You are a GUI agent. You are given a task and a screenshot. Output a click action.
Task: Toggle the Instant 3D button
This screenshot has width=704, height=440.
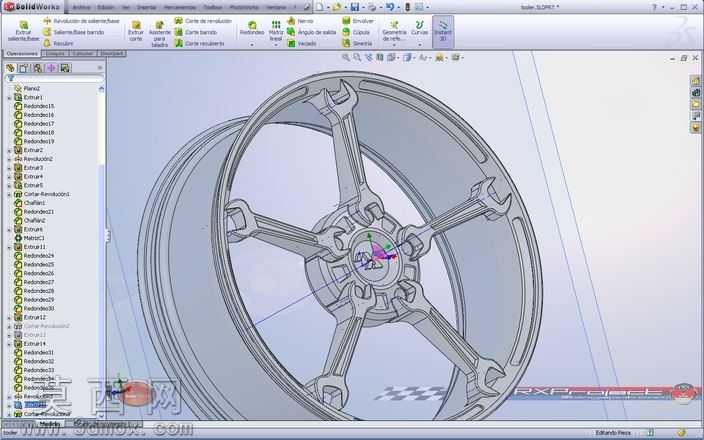443,31
